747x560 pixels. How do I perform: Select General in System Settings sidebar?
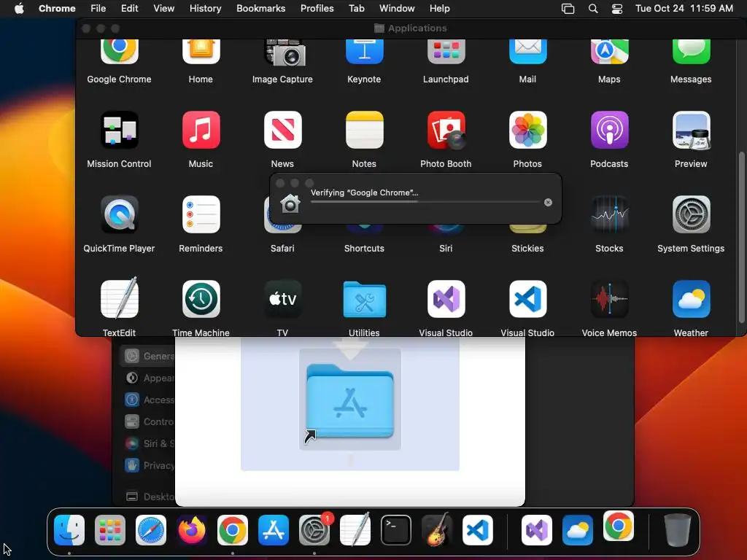click(x=149, y=356)
